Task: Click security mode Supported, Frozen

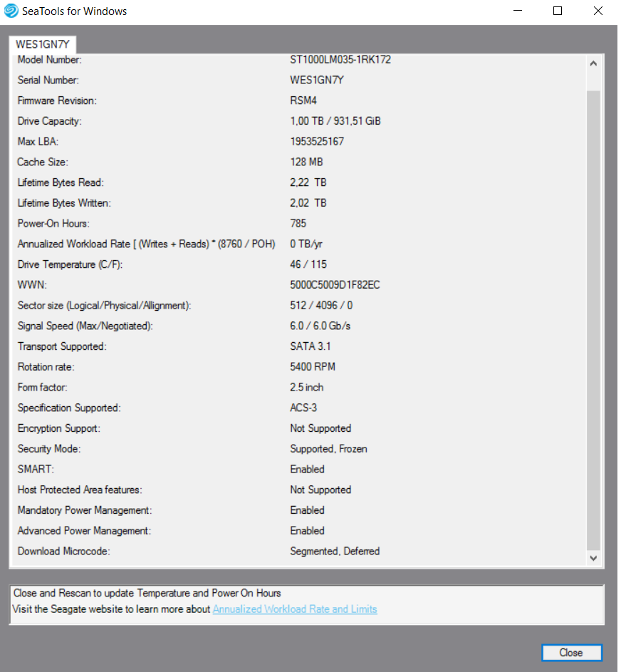Action: pos(328,449)
